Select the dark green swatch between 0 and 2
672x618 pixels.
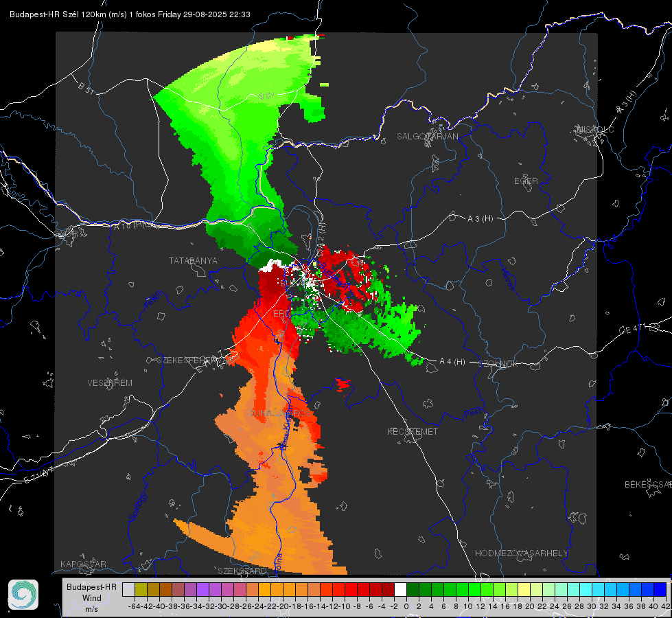click(x=413, y=589)
